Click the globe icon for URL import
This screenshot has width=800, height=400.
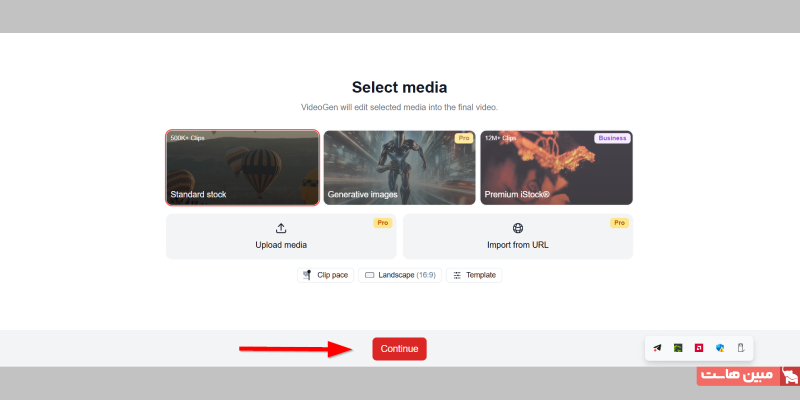(x=518, y=228)
